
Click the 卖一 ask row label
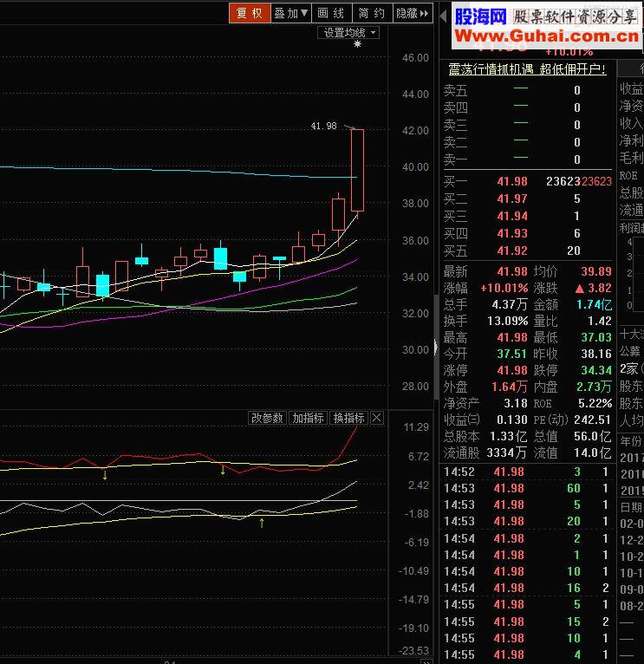point(456,160)
